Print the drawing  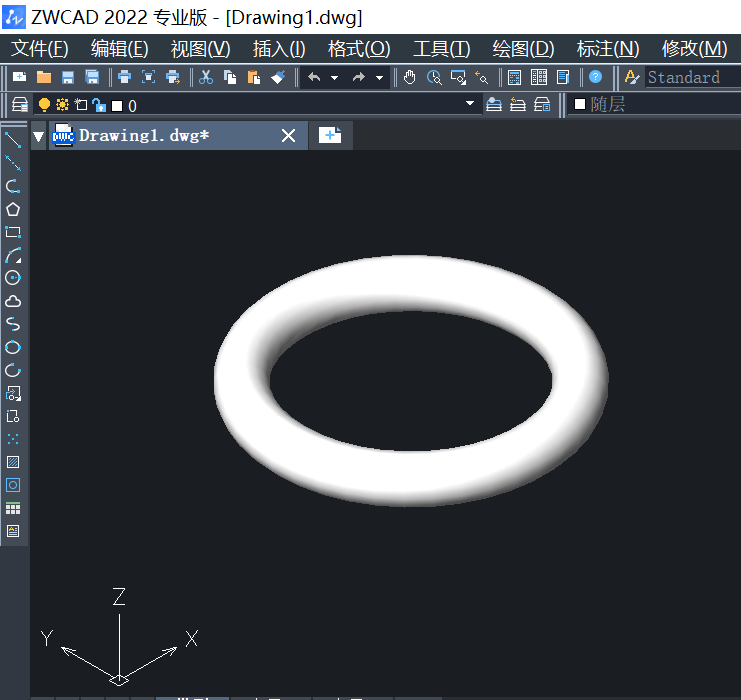pyautogui.click(x=124, y=77)
